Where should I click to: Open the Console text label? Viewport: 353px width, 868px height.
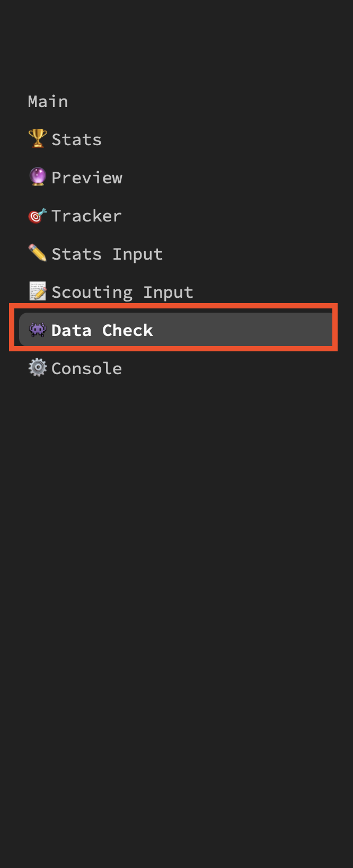tap(87, 368)
